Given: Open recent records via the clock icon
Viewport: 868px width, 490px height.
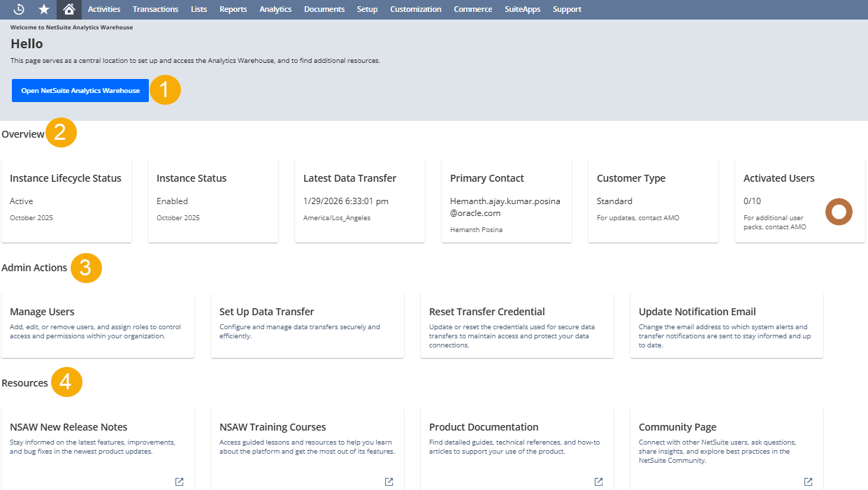Looking at the screenshot, I should click(x=18, y=9).
